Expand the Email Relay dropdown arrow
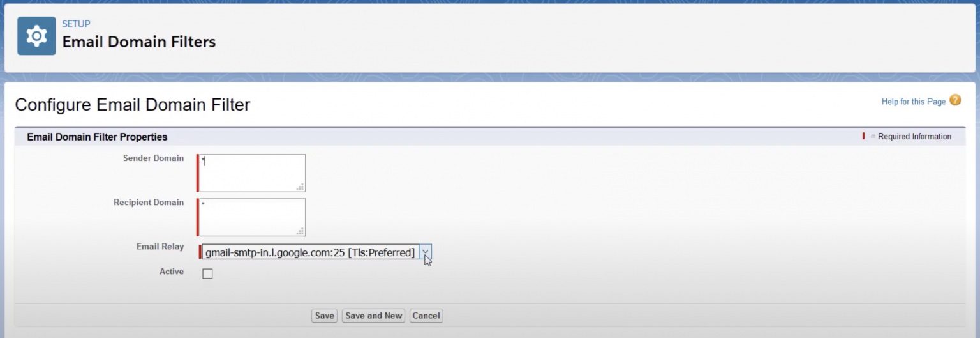Screen dimensions: 980x338 coord(426,252)
